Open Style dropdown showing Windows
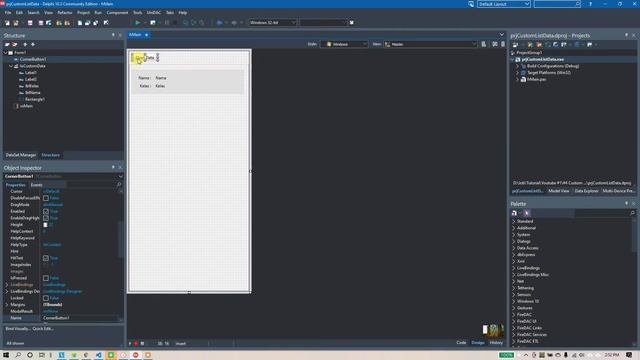Viewport: 640px width, 360px height. (x=344, y=44)
